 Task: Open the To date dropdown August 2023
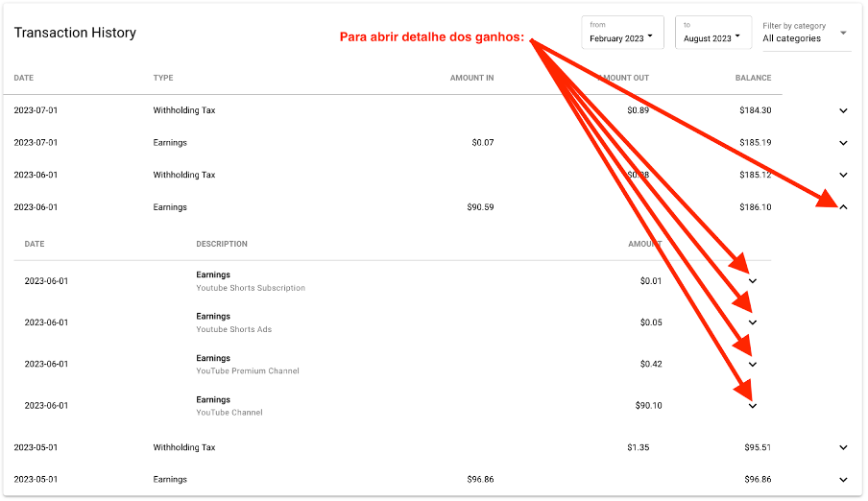pos(712,33)
